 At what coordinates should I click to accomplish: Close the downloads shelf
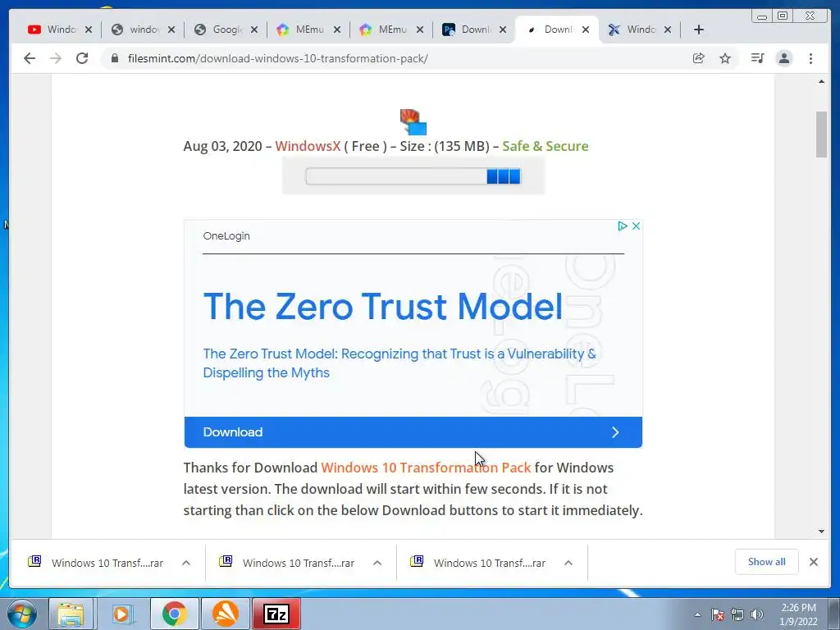(x=813, y=562)
